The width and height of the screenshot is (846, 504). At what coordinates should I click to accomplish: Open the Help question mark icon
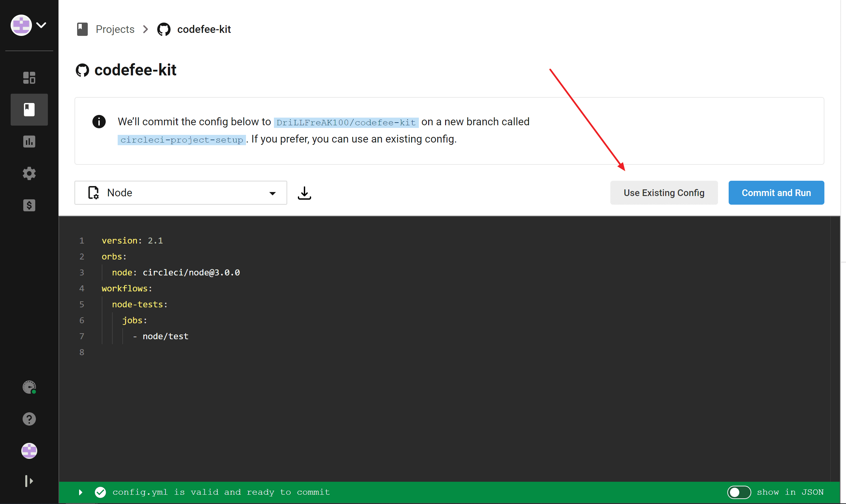29,419
